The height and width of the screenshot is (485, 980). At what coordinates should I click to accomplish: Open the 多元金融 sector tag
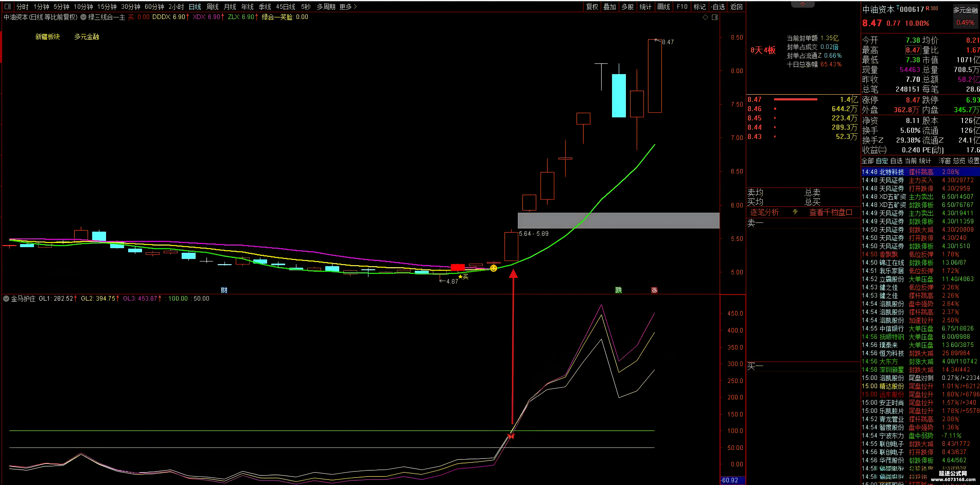click(x=86, y=37)
